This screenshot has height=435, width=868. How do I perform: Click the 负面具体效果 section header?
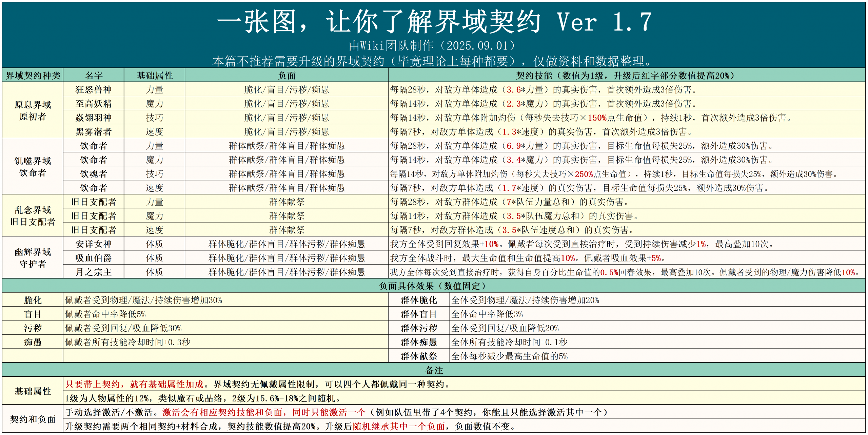coord(434,286)
